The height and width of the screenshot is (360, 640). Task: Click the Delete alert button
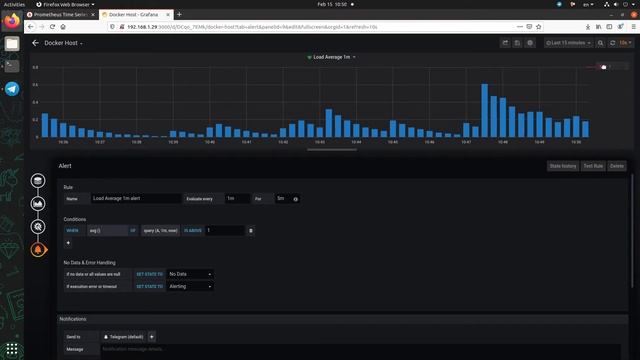tap(617, 166)
